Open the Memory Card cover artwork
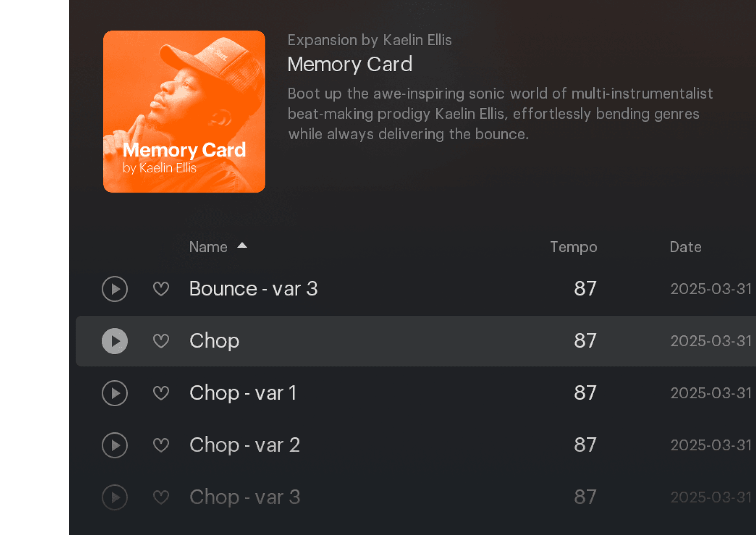 coord(184,111)
